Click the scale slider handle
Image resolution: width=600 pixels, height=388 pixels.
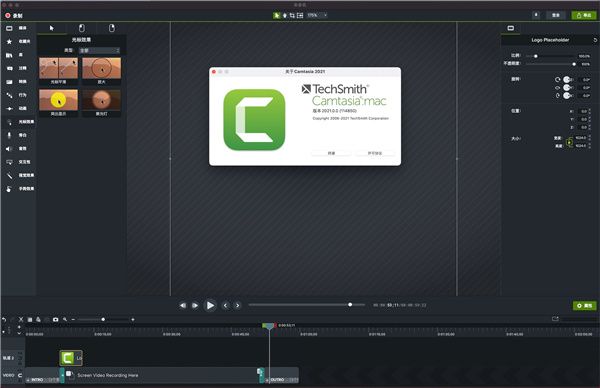tap(536, 56)
